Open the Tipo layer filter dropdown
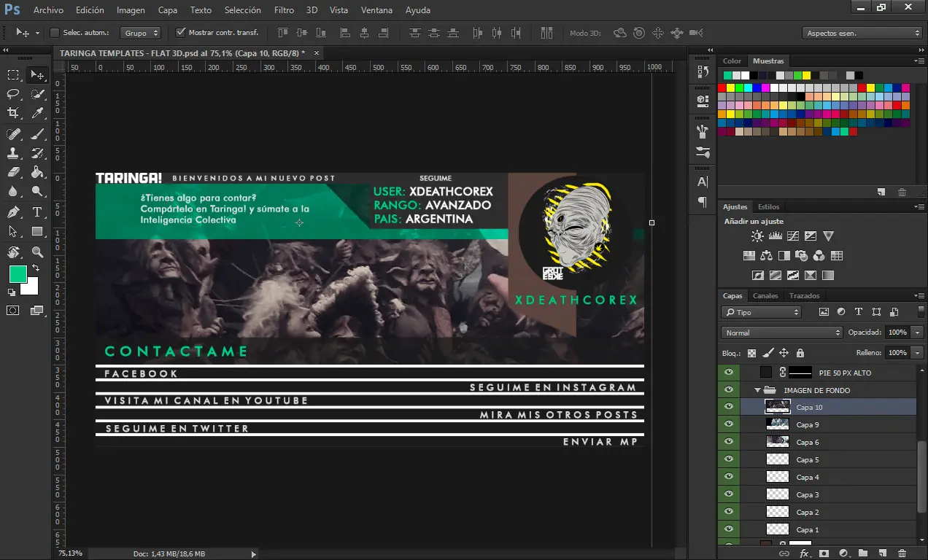Image resolution: width=928 pixels, height=560 pixels. tap(761, 312)
